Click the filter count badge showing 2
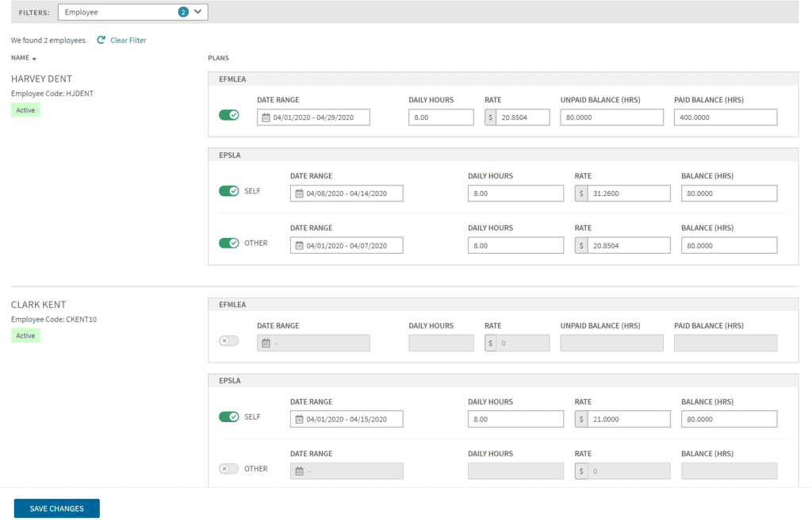This screenshot has height=526, width=812. [x=183, y=12]
